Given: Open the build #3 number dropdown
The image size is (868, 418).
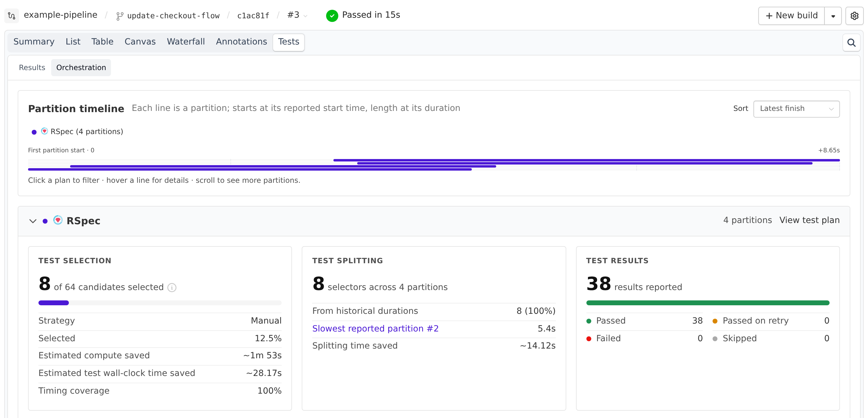Looking at the screenshot, I should [297, 15].
